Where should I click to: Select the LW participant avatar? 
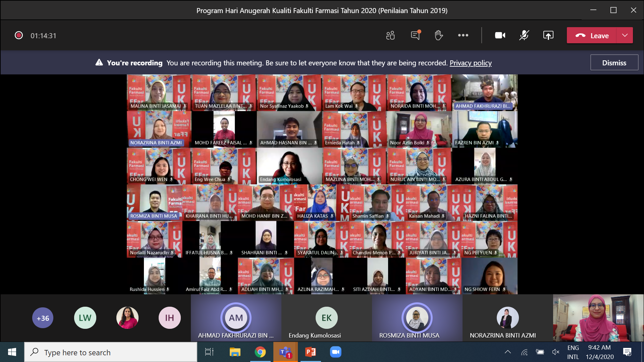(85, 318)
